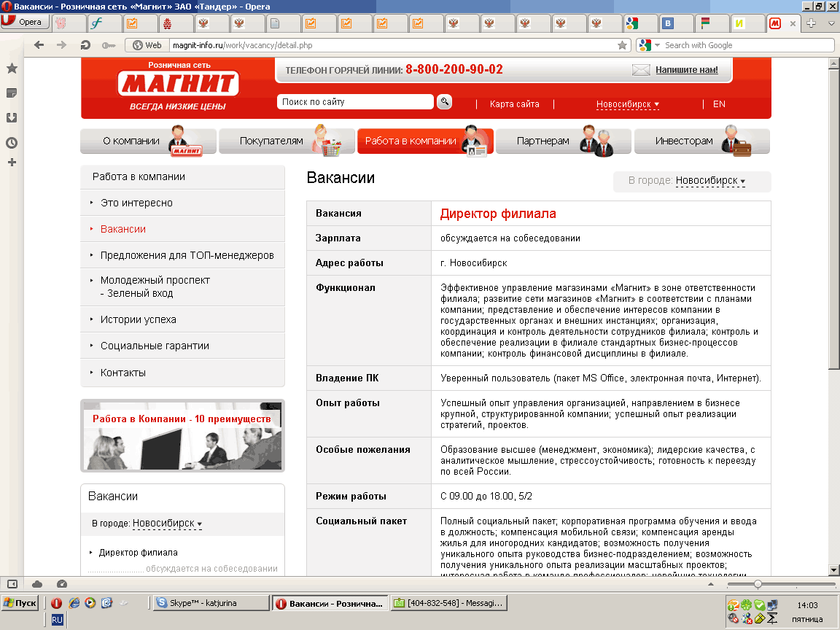Open Opera notes panel in sidebar
The height and width of the screenshot is (630, 840).
point(12,93)
